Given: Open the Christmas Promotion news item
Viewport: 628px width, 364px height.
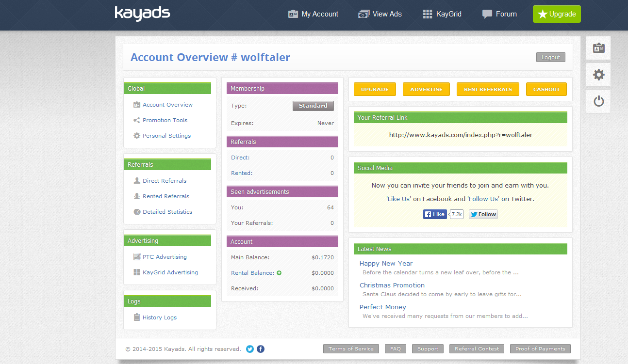Looking at the screenshot, I should 392,285.
